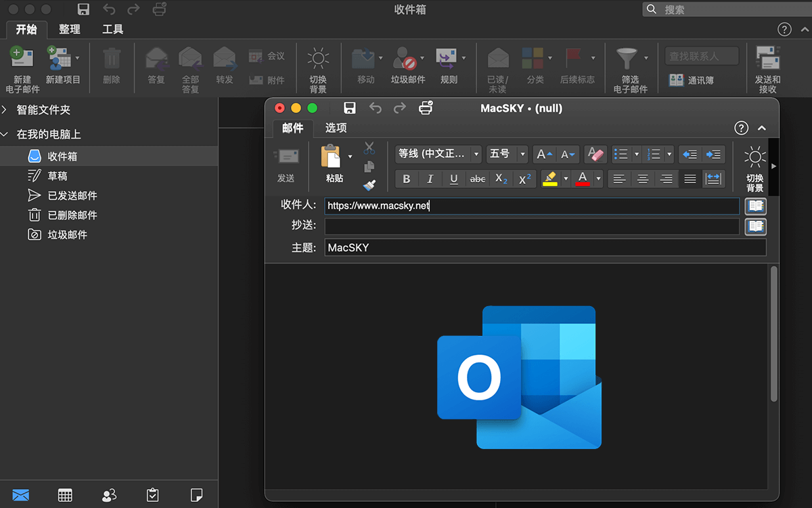Save the draft in compose window

(x=350, y=108)
